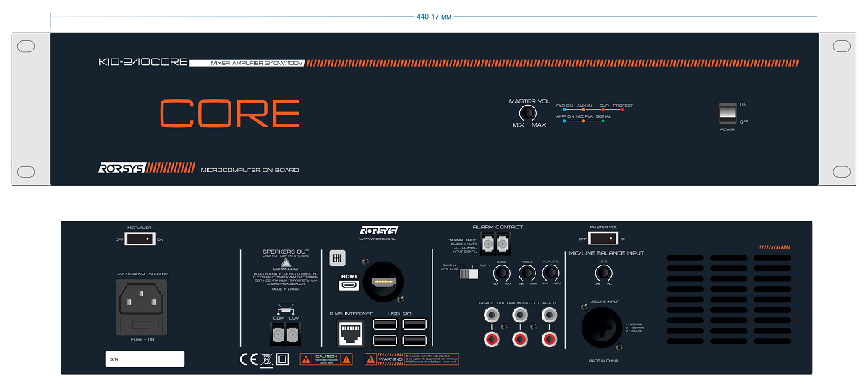Click the white HDMI logo icon
The width and height of the screenshot is (868, 389).
point(349,284)
